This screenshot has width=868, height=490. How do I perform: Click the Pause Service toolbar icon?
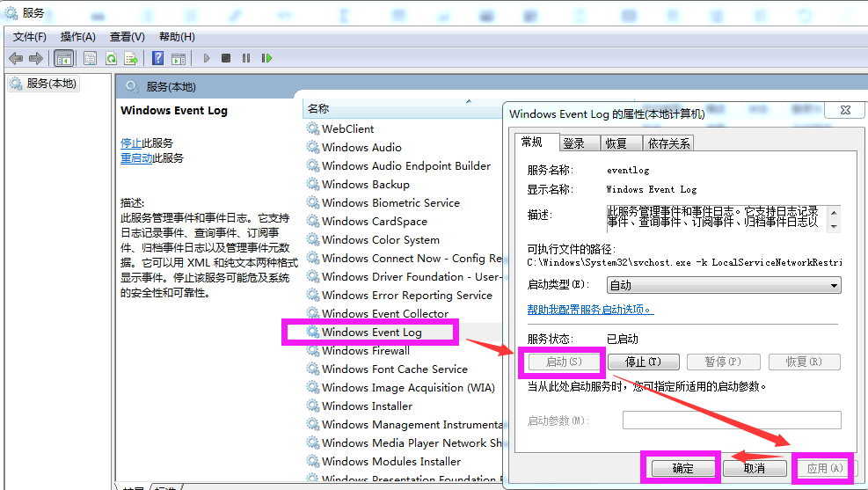tap(246, 58)
